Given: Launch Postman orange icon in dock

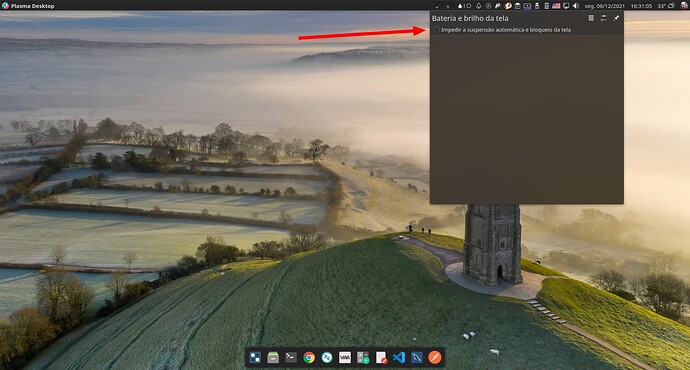Looking at the screenshot, I should [435, 357].
